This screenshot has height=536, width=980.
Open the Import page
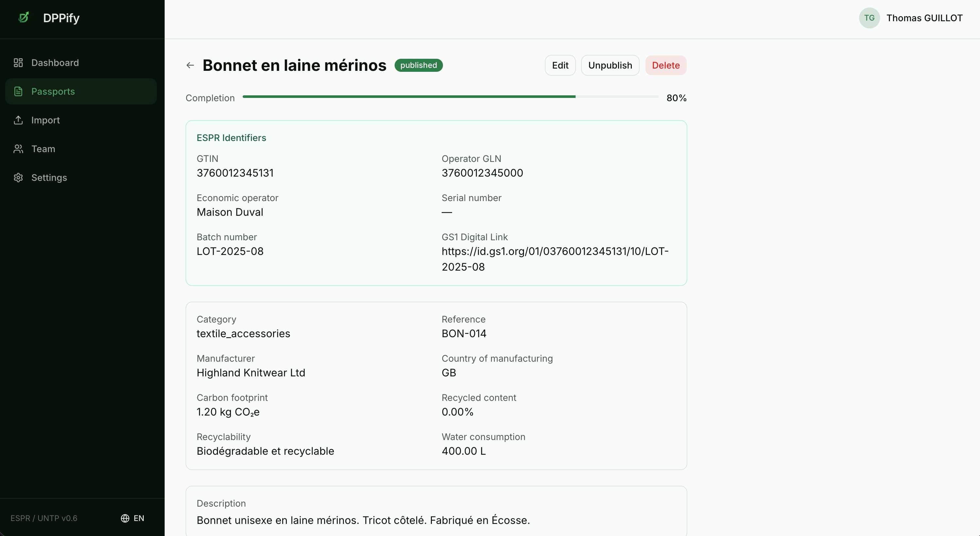pyautogui.click(x=45, y=120)
